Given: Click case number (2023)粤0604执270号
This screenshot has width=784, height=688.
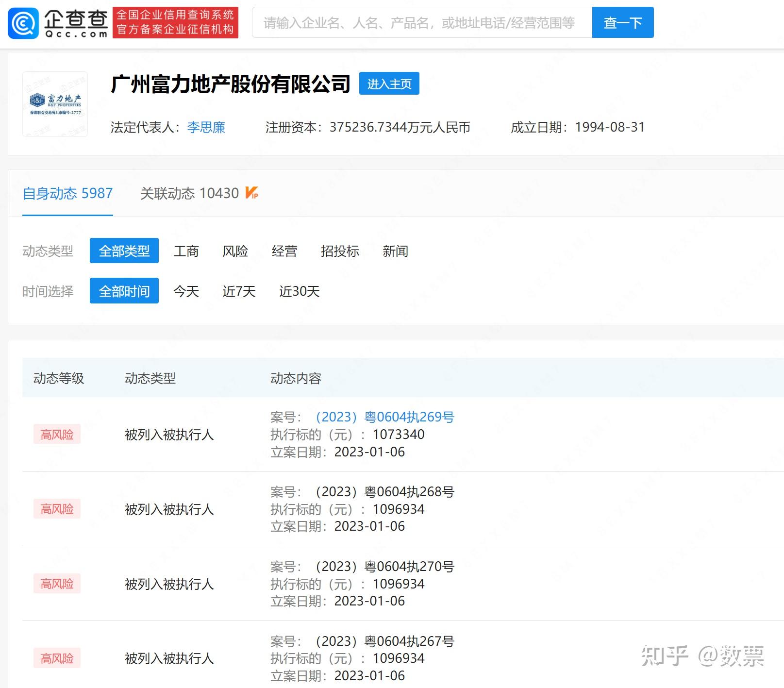Looking at the screenshot, I should click(x=385, y=567).
